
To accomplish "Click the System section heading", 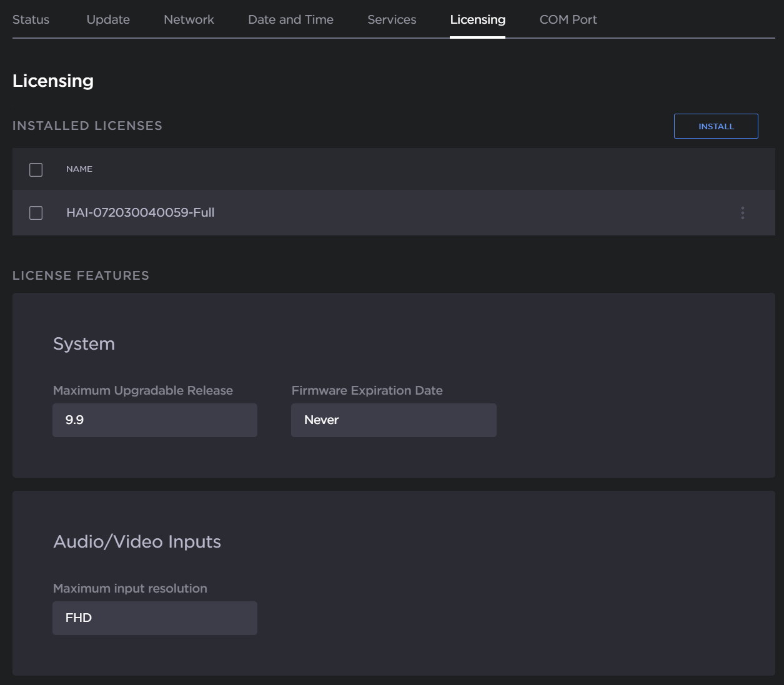I will click(x=84, y=343).
